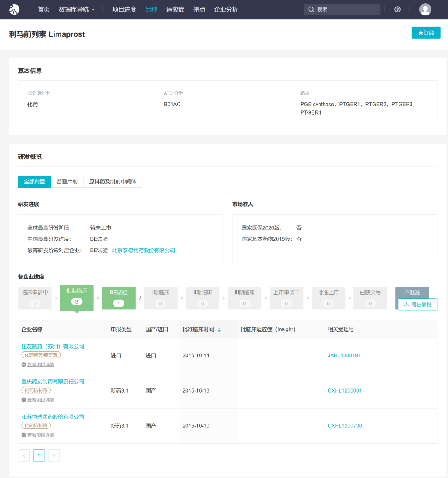The height and width of the screenshot is (478, 448).
Task: Go to 首页 in navigation
Action: pos(44,10)
